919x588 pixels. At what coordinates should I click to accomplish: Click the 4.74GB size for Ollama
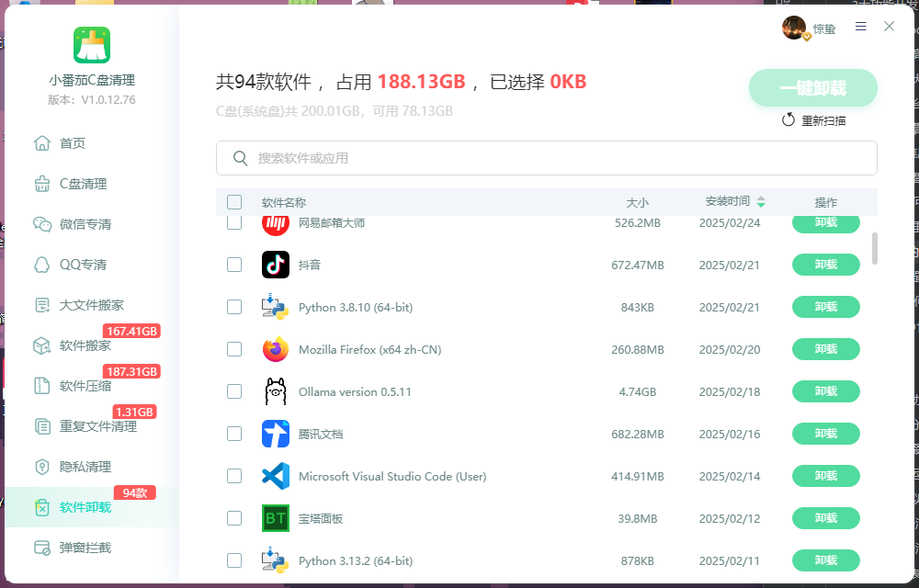coord(638,391)
